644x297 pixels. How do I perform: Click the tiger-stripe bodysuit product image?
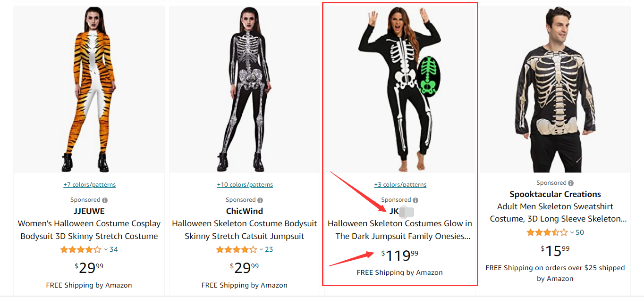click(89, 90)
